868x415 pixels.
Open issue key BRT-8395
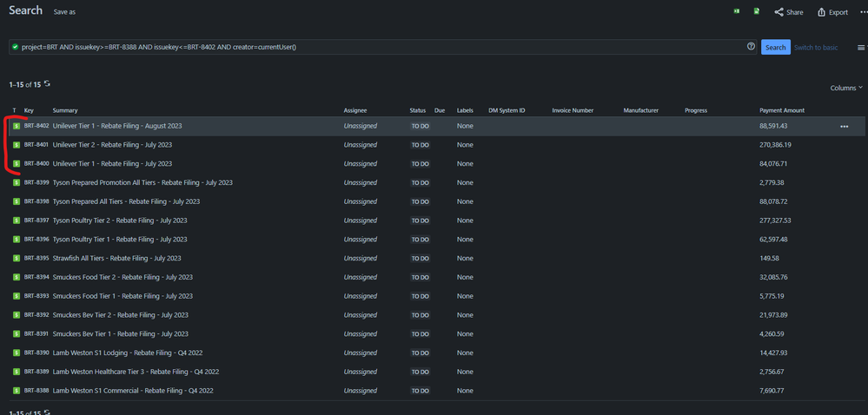point(36,259)
